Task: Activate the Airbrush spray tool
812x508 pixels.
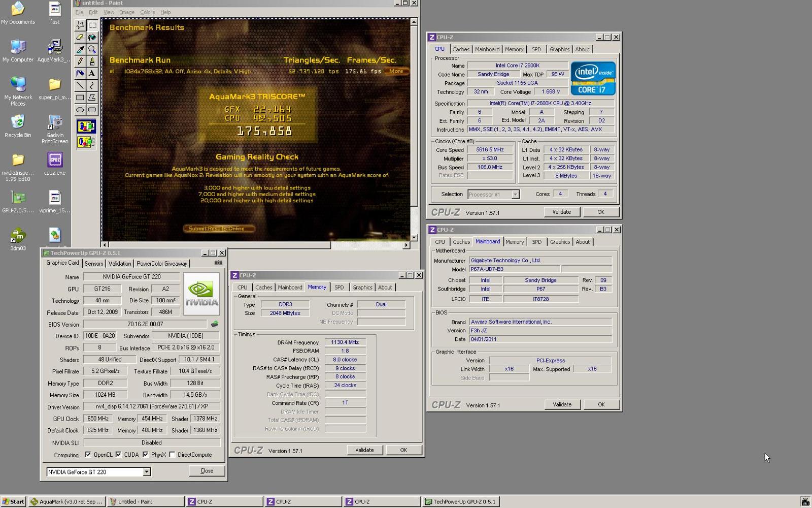Action: [80, 74]
